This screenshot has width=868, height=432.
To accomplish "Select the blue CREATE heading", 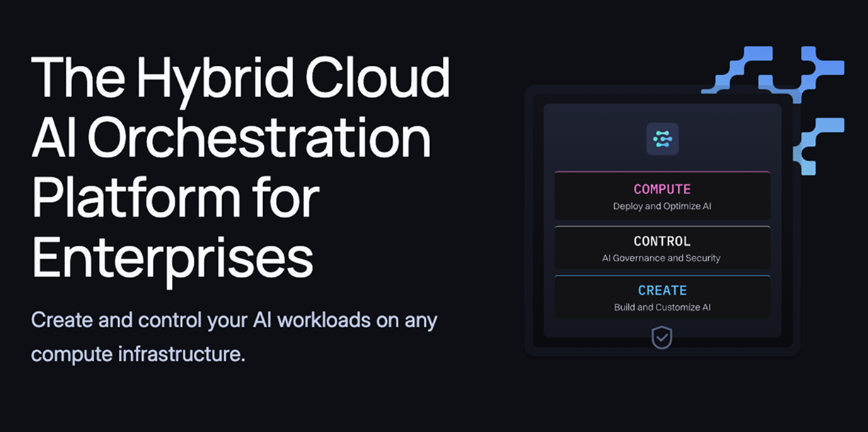I will (662, 290).
